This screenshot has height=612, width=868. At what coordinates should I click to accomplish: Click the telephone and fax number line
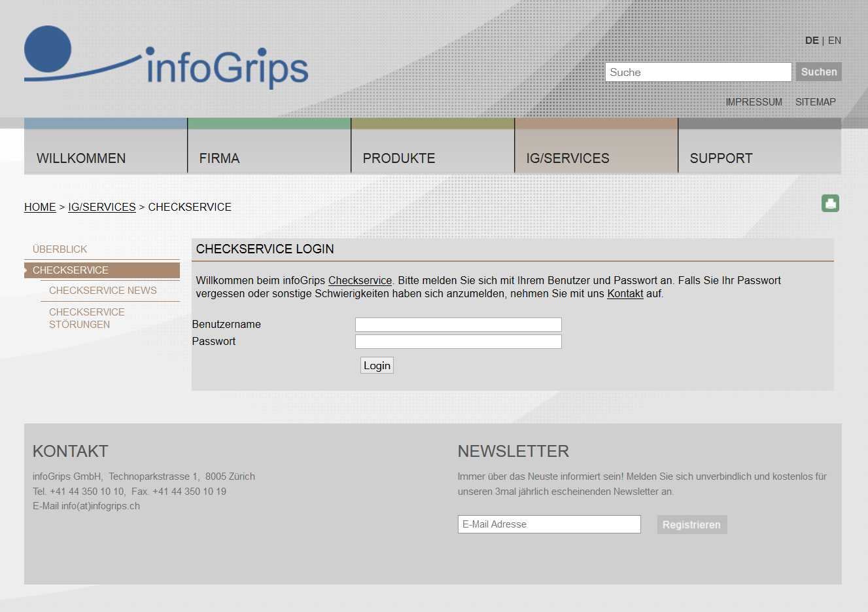coord(130,492)
